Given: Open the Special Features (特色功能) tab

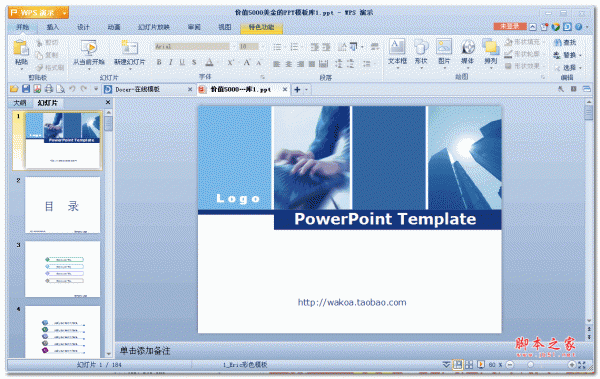Looking at the screenshot, I should pyautogui.click(x=261, y=27).
